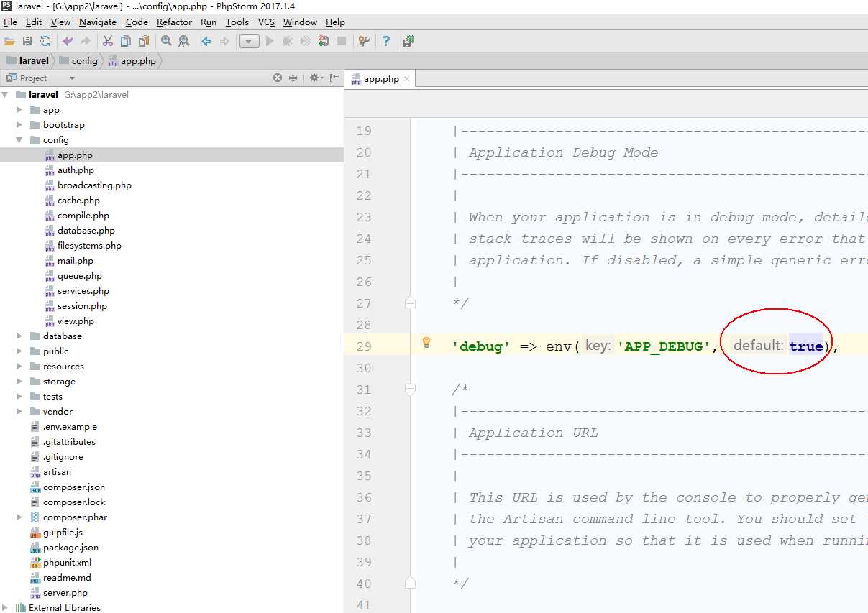Image resolution: width=868 pixels, height=613 pixels.
Task: Click the Paste clipboard icon
Action: 144,42
